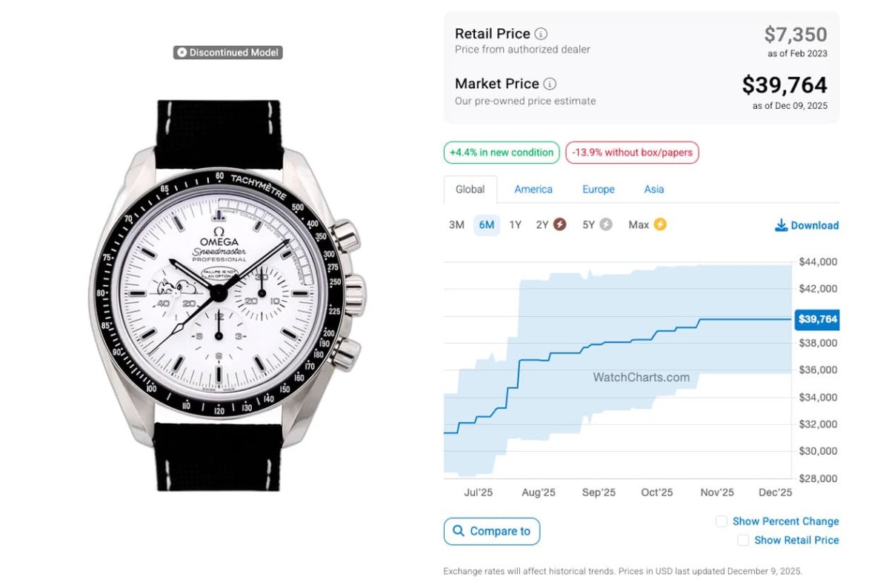Click the magnifier icon in Compare to
Viewport: 889px width, 588px height.
(459, 531)
